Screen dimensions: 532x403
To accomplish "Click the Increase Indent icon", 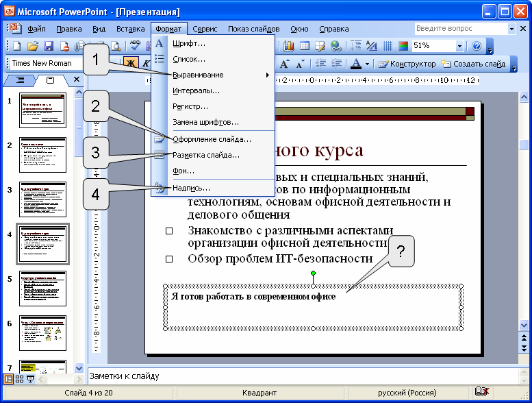I will 336,64.
